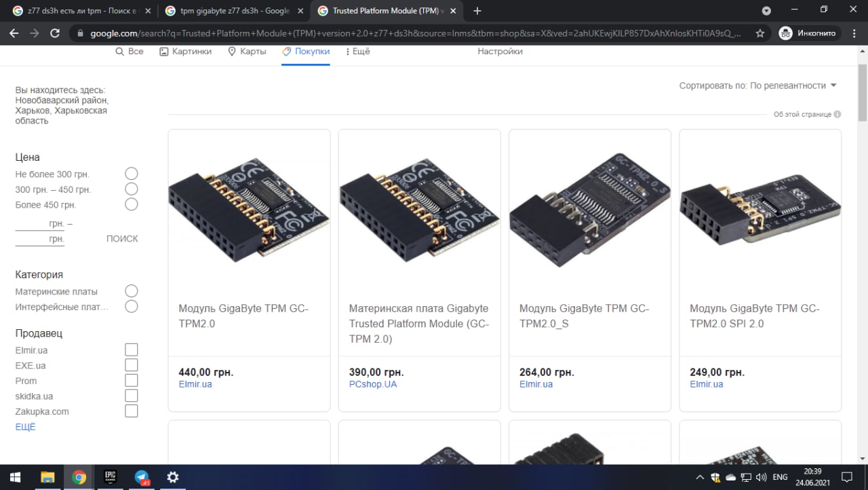Open the volume control in tray
Viewport: 868px width, 490px height.
(761, 477)
